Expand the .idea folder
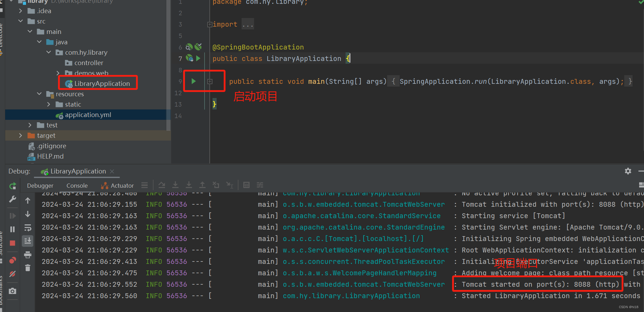Screen dimensions: 644x312 20,11
